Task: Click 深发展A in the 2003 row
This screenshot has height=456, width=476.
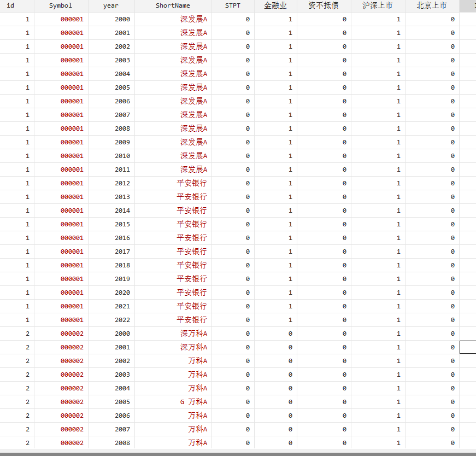Action: click(193, 60)
